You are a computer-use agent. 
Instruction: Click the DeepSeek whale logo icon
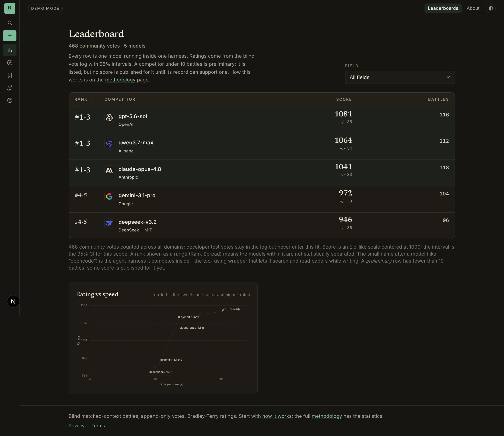[109, 223]
